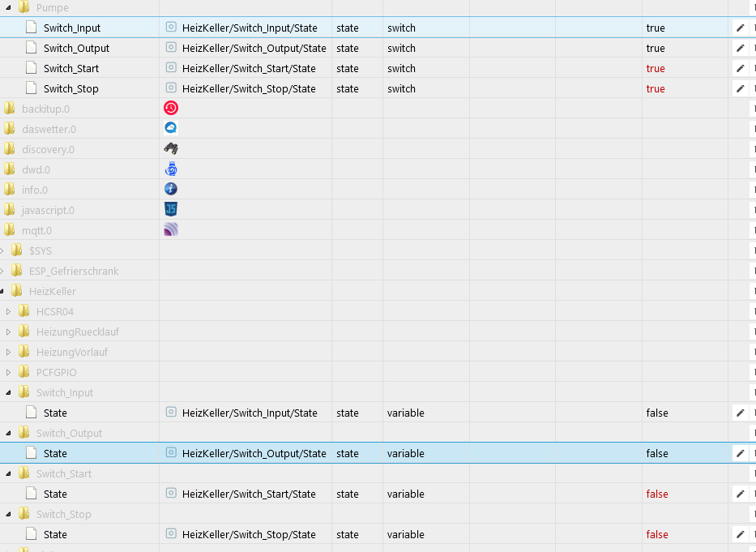Image resolution: width=756 pixels, height=552 pixels.
Task: Click 'variable' role in Switch_Output State row
Action: (x=405, y=454)
